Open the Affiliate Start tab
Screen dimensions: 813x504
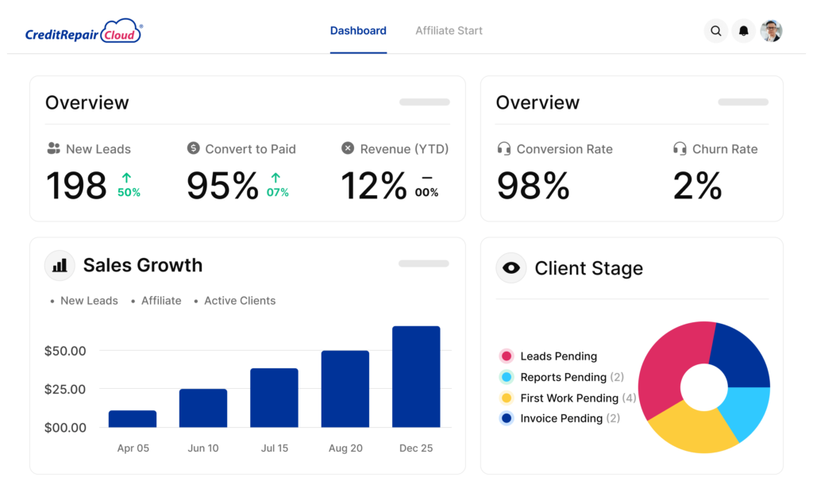click(449, 31)
